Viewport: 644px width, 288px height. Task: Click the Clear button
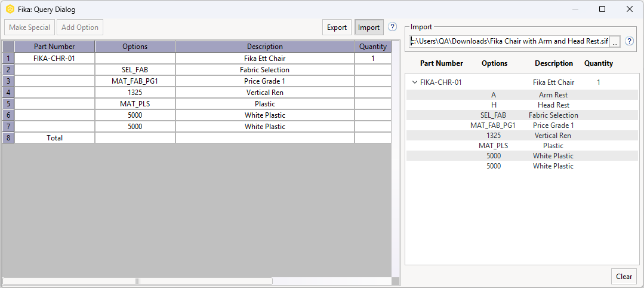pyautogui.click(x=624, y=277)
